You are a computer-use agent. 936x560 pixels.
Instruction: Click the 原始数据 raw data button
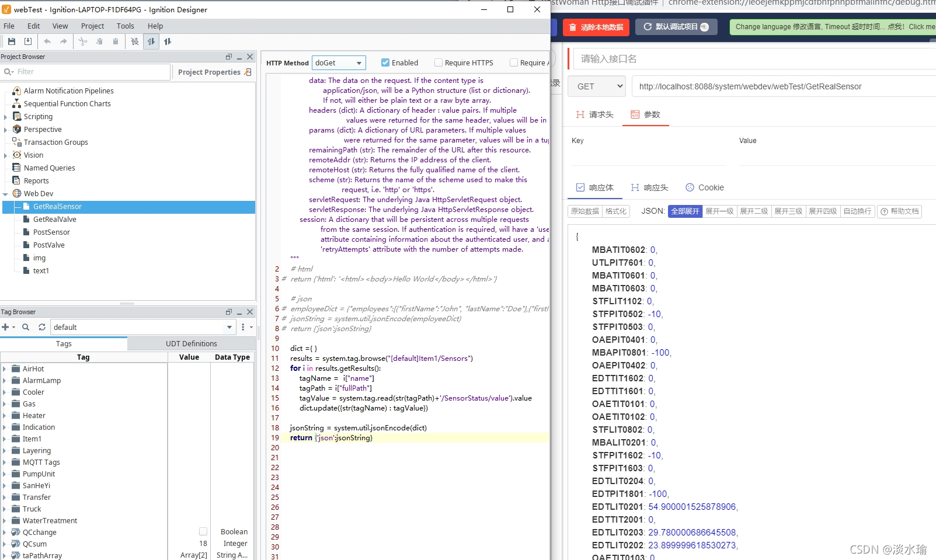tap(585, 211)
